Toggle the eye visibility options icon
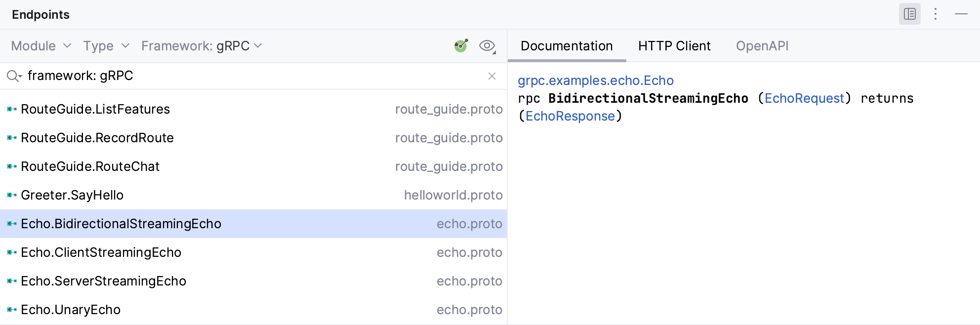 [487, 46]
